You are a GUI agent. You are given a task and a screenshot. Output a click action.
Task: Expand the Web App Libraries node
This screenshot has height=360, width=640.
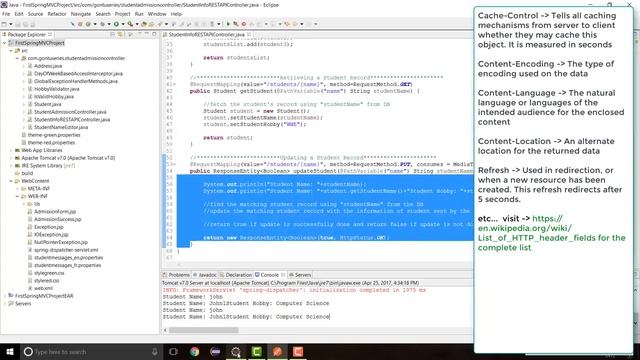point(11,150)
